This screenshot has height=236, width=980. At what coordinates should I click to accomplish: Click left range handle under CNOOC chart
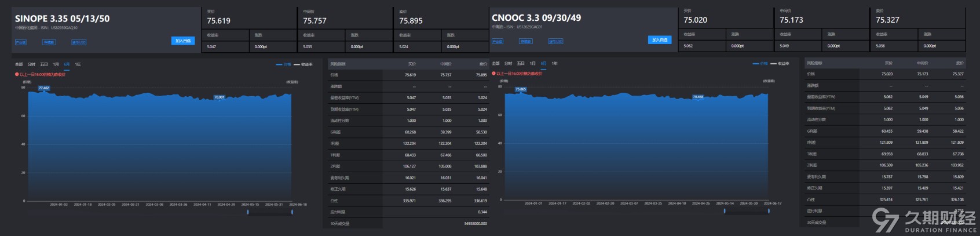coord(725,211)
